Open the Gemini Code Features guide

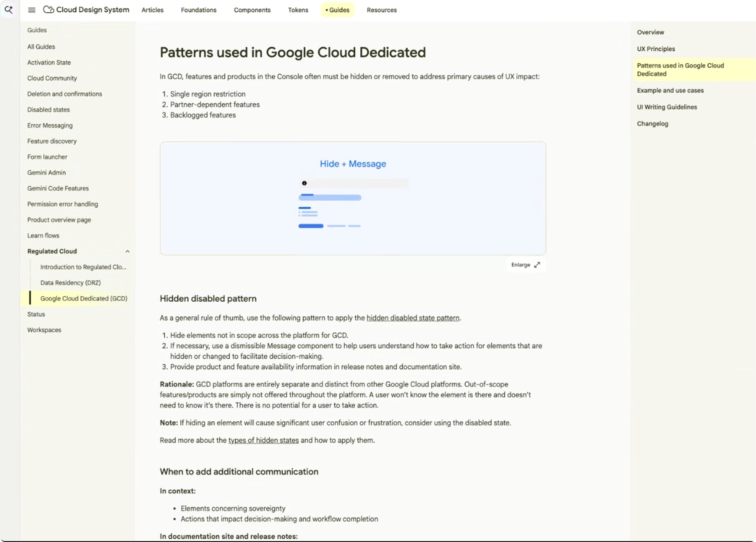[58, 188]
